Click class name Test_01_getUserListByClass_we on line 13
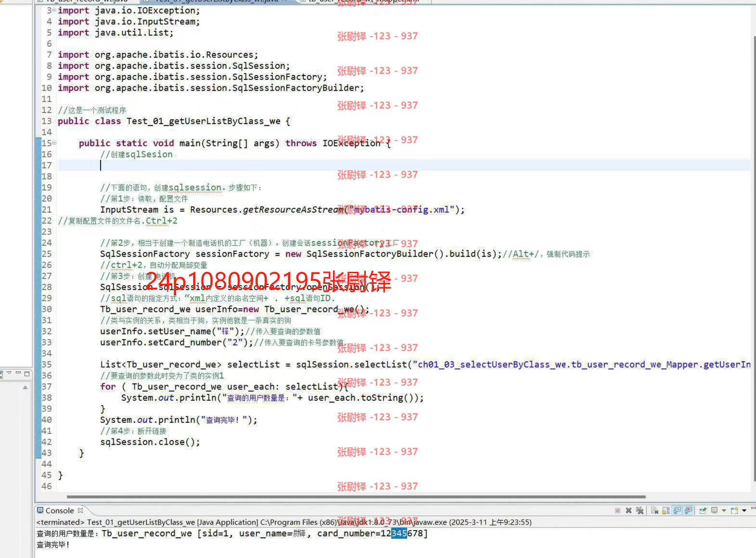Image resolution: width=756 pixels, height=558 pixels. click(203, 121)
